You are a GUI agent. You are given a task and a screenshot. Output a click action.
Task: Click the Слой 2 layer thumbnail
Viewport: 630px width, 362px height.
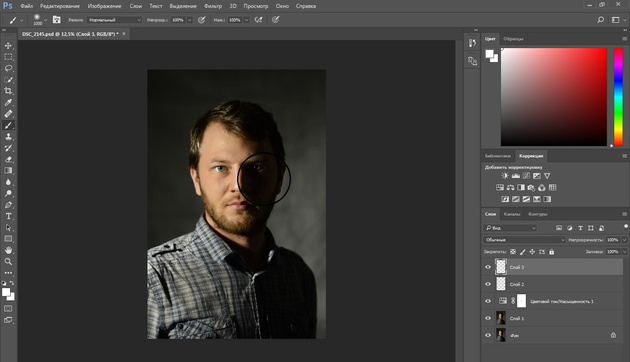(501, 284)
